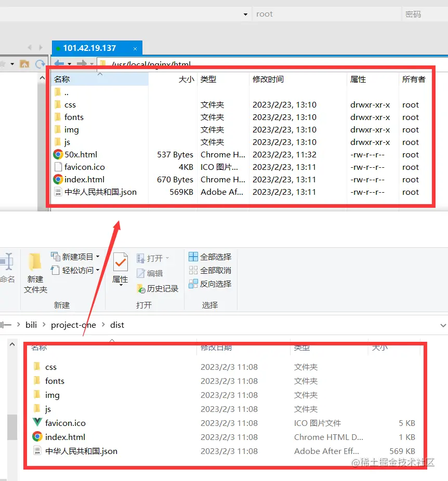Select the remote css folder icon

[x=58, y=104]
